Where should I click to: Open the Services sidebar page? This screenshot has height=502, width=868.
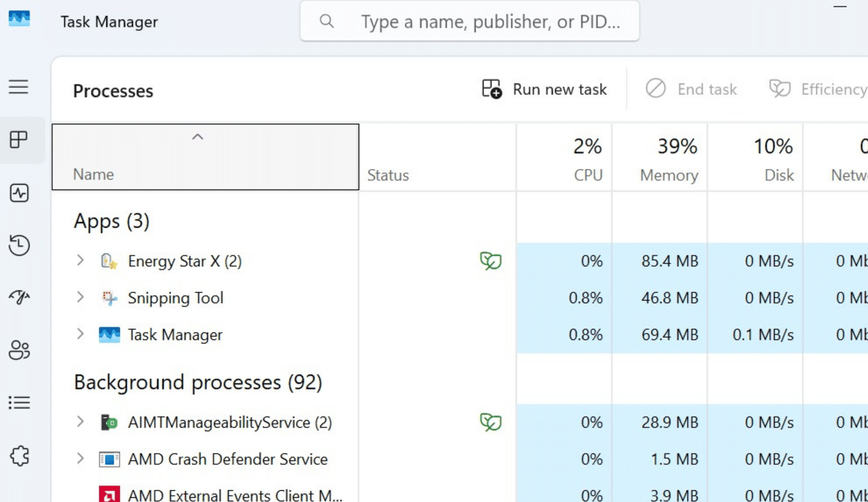point(19,456)
